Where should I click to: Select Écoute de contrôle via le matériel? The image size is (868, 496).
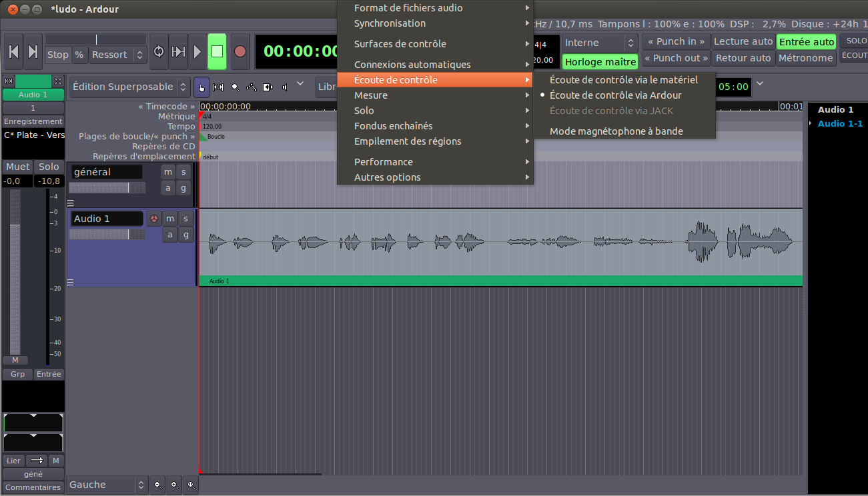click(624, 80)
